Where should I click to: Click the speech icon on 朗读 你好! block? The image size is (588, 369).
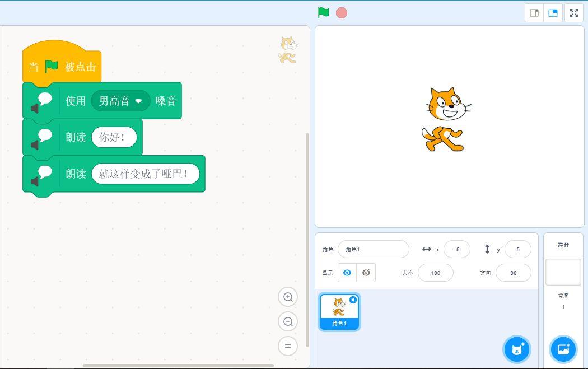[41, 139]
